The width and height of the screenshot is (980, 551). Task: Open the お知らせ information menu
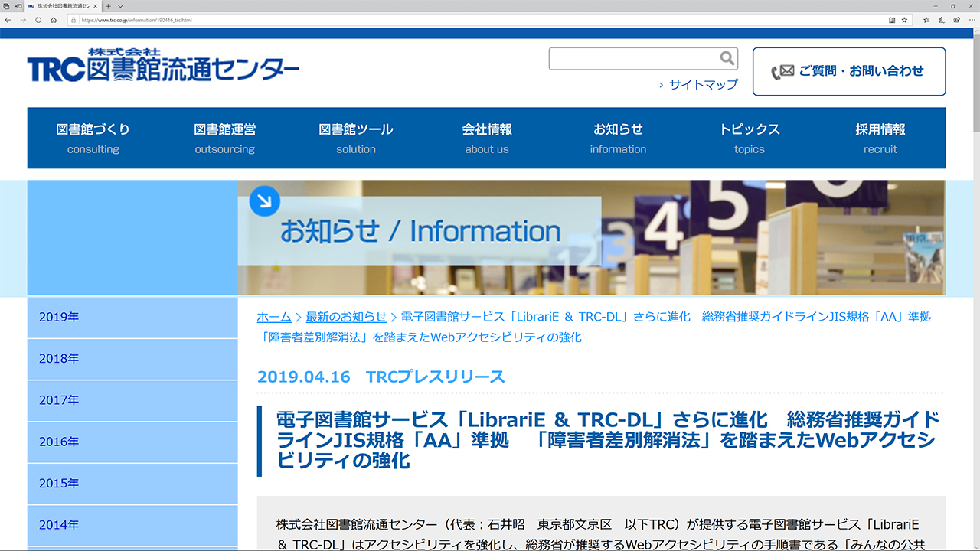click(x=618, y=138)
